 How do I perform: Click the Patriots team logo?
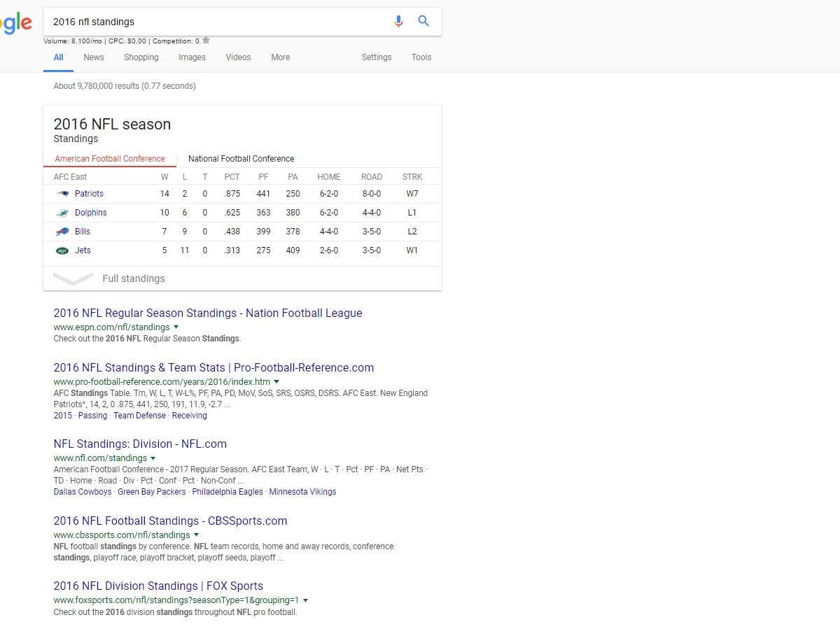tap(62, 194)
